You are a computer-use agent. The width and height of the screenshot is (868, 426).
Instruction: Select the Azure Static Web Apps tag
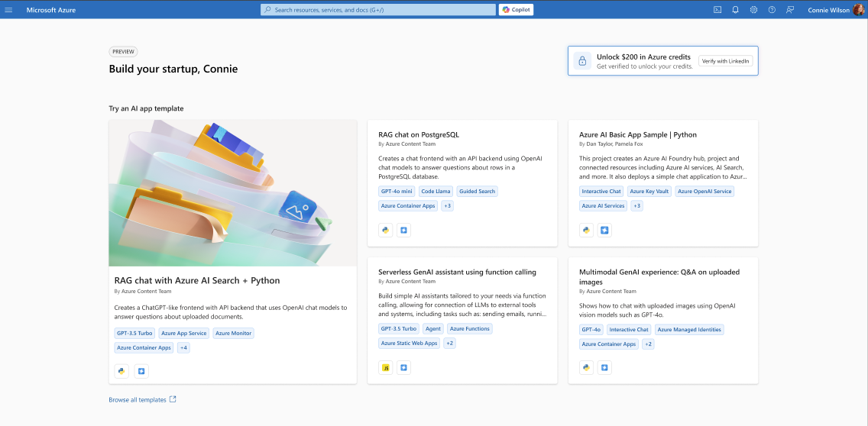point(409,344)
